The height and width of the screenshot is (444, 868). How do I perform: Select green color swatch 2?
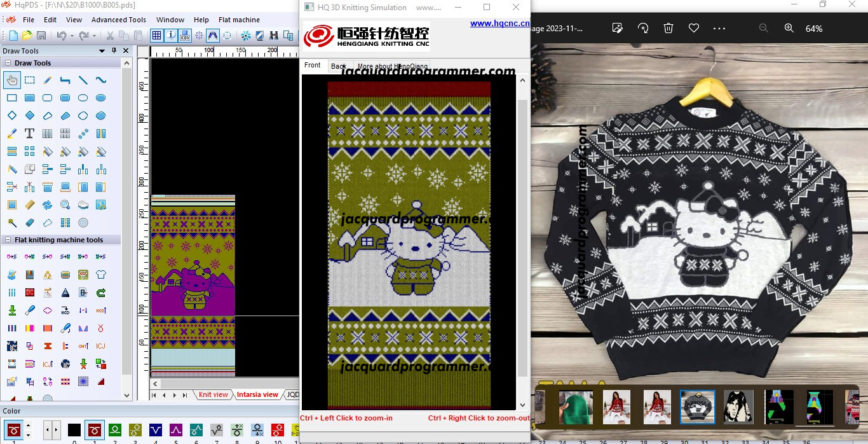click(115, 430)
